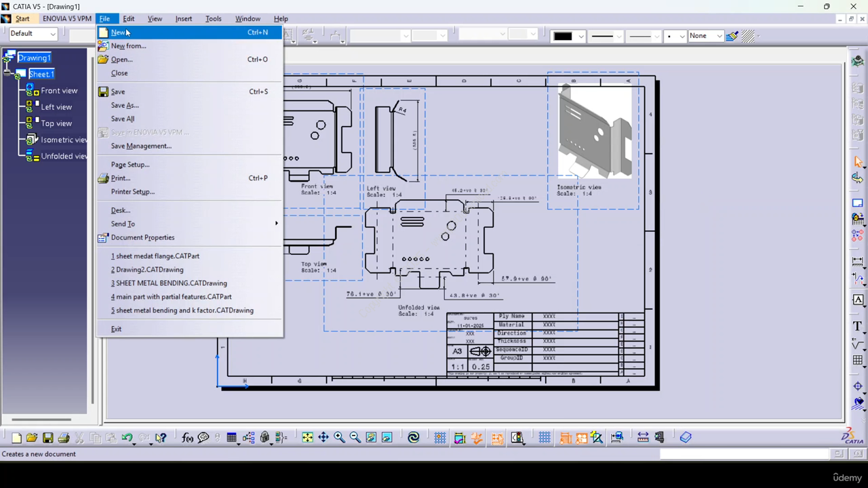Click the Text tool T icon
868x488 pixels.
(x=858, y=326)
